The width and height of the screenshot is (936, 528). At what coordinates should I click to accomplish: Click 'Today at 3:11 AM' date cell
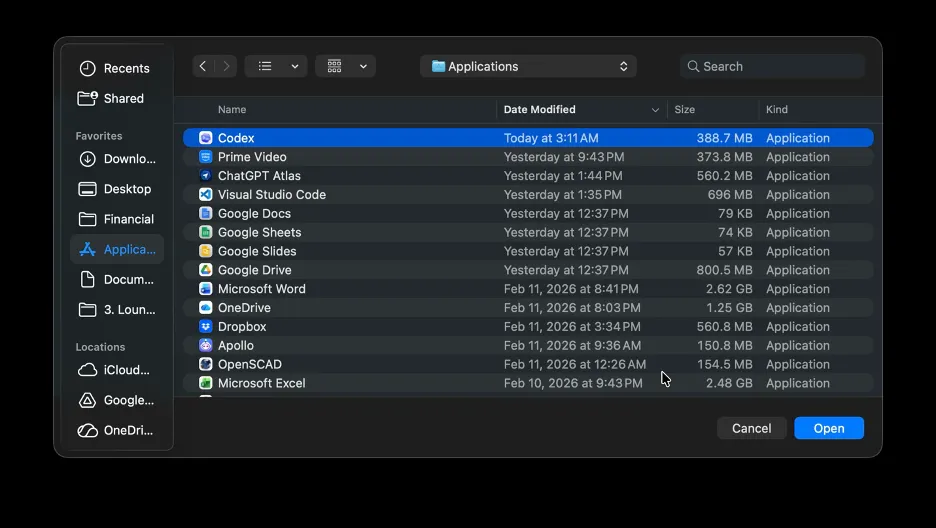click(x=551, y=138)
